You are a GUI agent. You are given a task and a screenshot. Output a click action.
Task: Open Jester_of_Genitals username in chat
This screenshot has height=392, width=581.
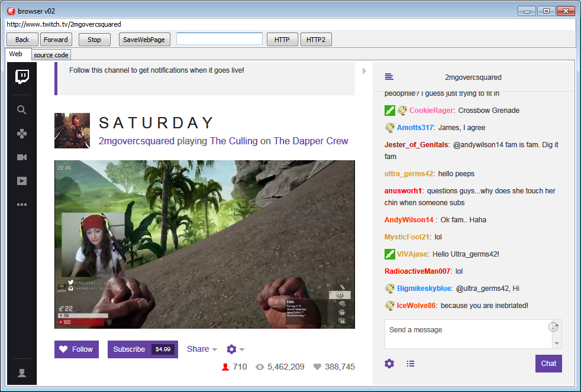(416, 145)
